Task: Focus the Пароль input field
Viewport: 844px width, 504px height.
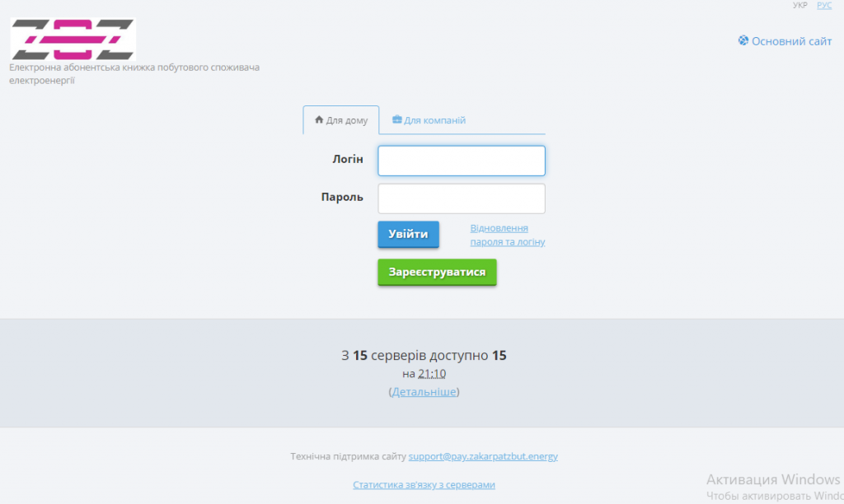Action: 462,198
